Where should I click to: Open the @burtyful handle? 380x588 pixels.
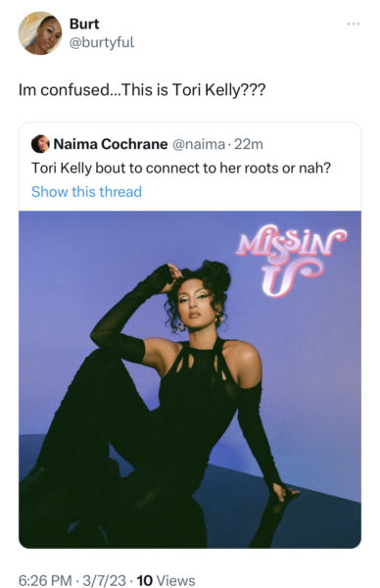click(102, 42)
